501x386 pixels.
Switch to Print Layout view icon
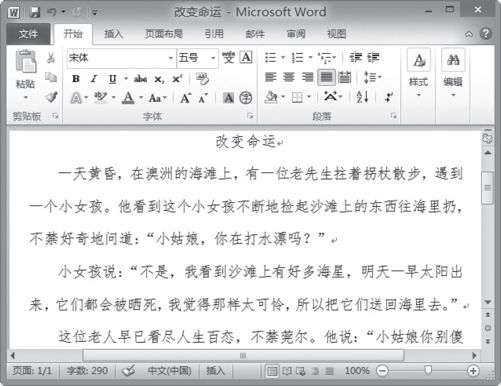click(x=272, y=371)
